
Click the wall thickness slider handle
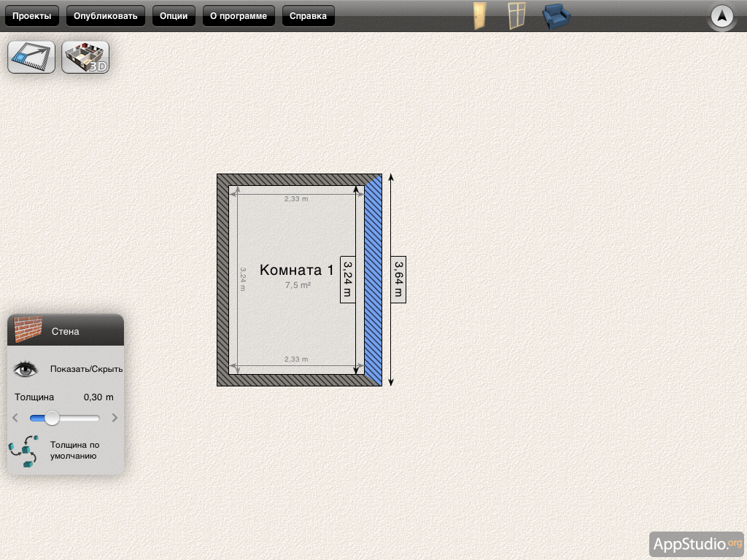(52, 418)
